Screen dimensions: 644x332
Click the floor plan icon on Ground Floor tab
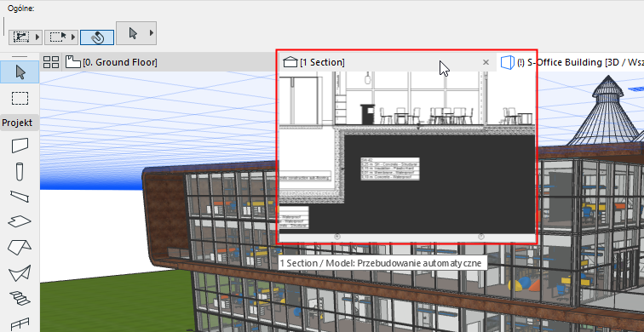[72, 62]
